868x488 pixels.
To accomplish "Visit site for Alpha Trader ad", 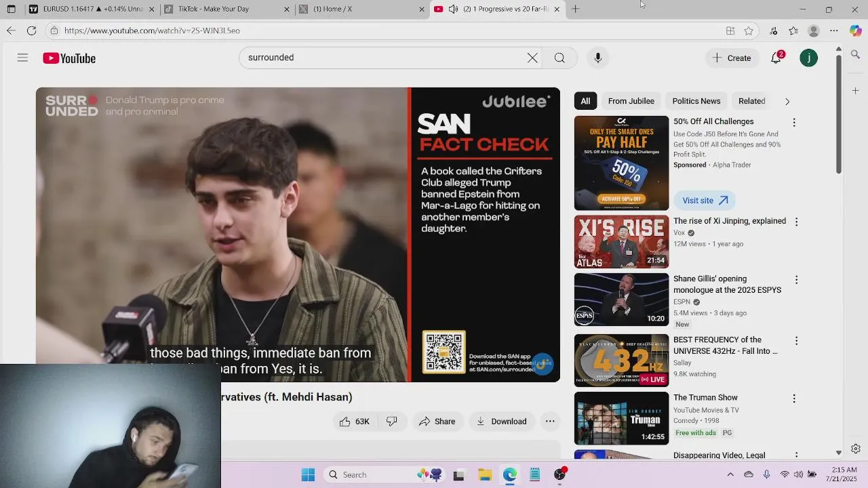I will 705,201.
